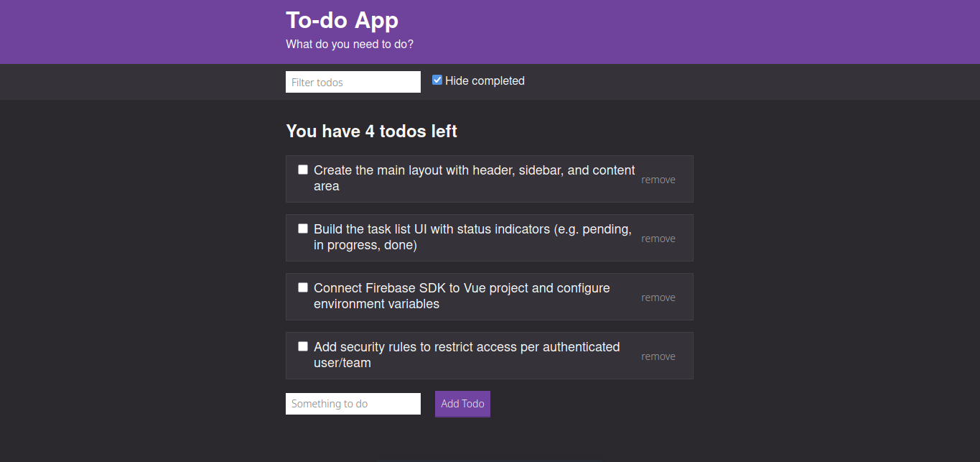The width and height of the screenshot is (980, 462).
Task: Click the Hide completed label text
Action: pyautogui.click(x=484, y=80)
